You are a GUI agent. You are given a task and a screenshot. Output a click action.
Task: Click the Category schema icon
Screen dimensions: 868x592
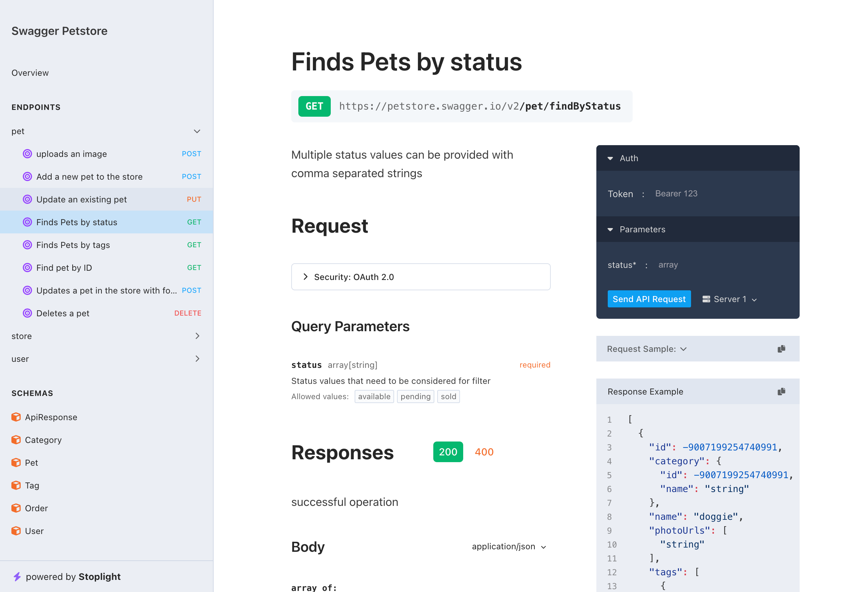(x=16, y=440)
